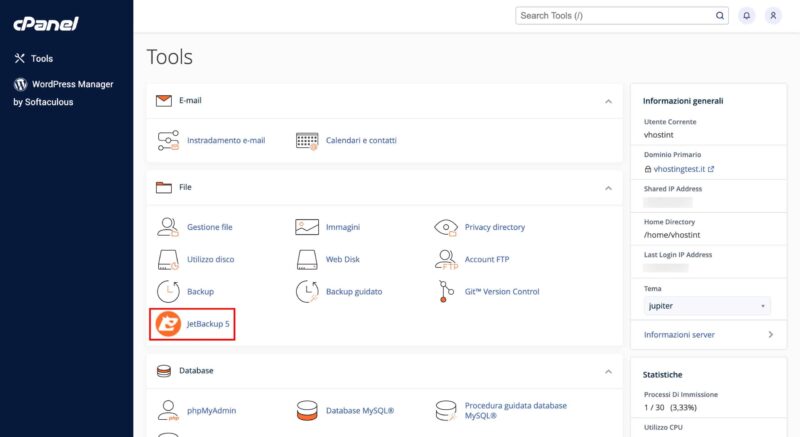Click the Database MySQL icon
Image resolution: width=800 pixels, height=437 pixels.
[x=307, y=410]
